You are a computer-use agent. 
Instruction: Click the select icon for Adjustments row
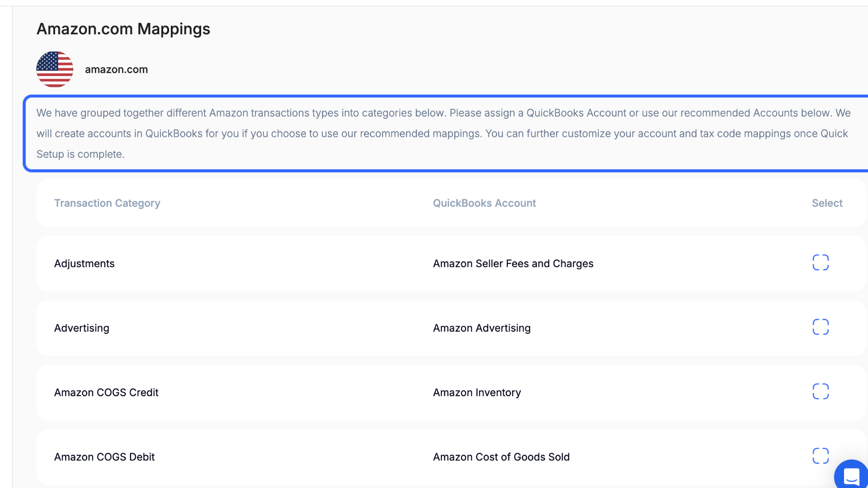click(821, 263)
